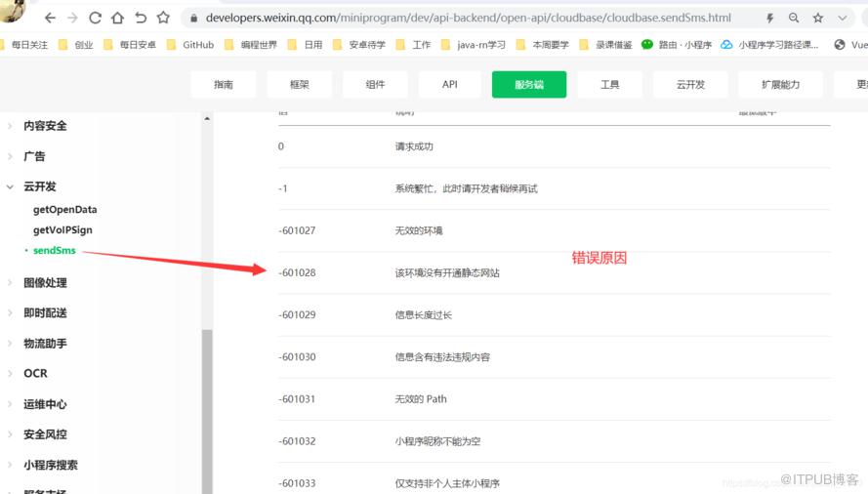This screenshot has width=868, height=494.
Task: Switch to the 框架 tab
Action: (300, 85)
